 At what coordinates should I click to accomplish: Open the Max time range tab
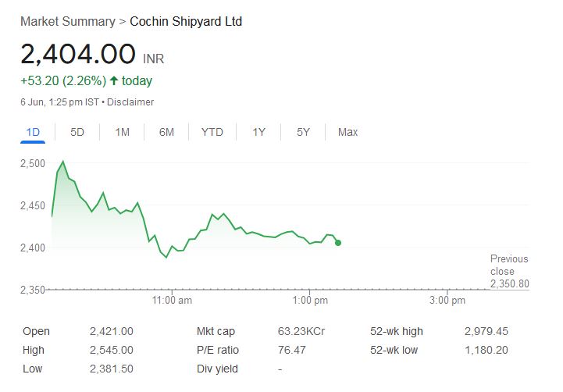point(347,132)
